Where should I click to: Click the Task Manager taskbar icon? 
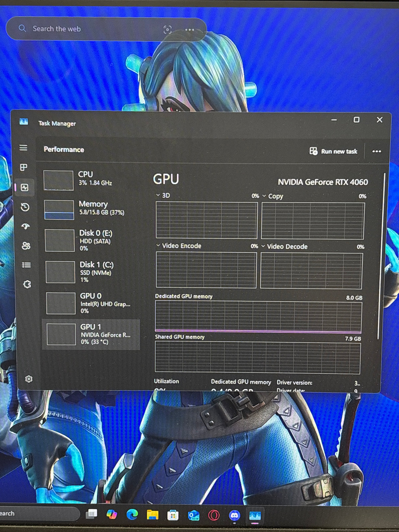point(255,515)
